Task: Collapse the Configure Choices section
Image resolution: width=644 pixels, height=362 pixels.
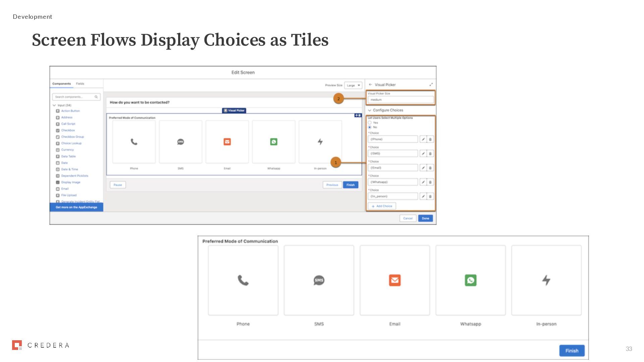Action: click(370, 110)
